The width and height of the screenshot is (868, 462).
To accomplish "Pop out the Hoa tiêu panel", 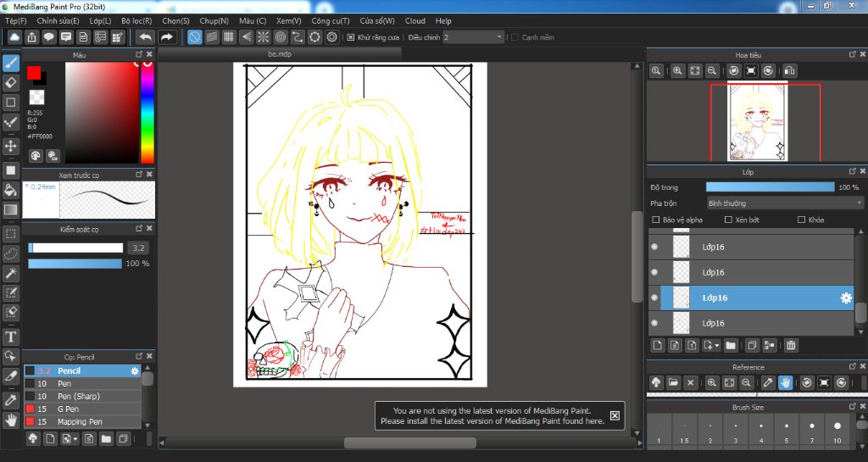I will [853, 54].
